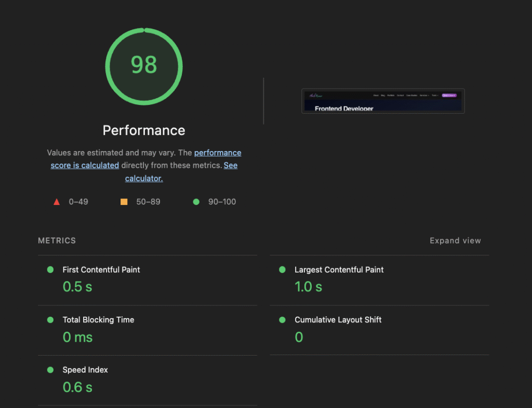Select the green indicator beside Speed Index
The image size is (532, 408).
50,370
